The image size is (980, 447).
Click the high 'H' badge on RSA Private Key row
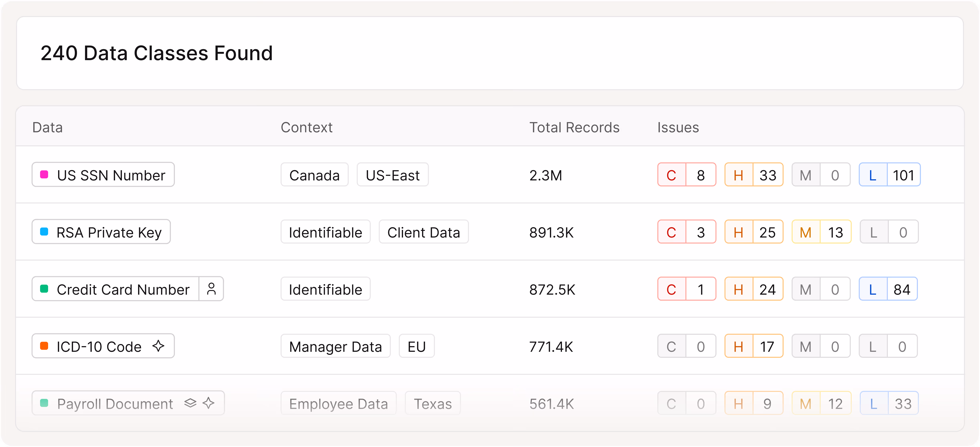(754, 232)
